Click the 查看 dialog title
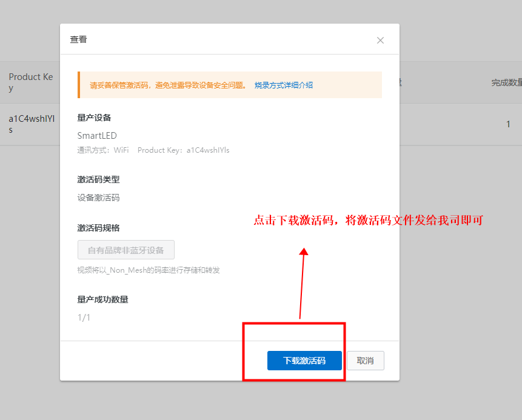 pyautogui.click(x=79, y=39)
